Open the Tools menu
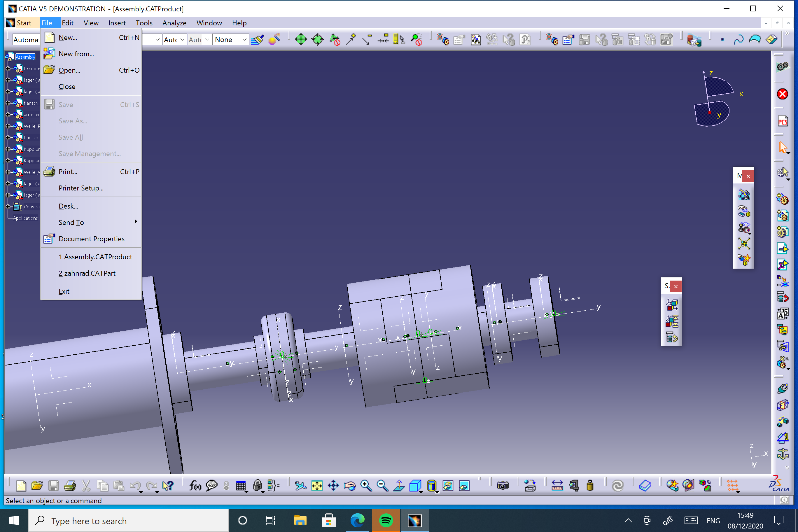 point(144,23)
